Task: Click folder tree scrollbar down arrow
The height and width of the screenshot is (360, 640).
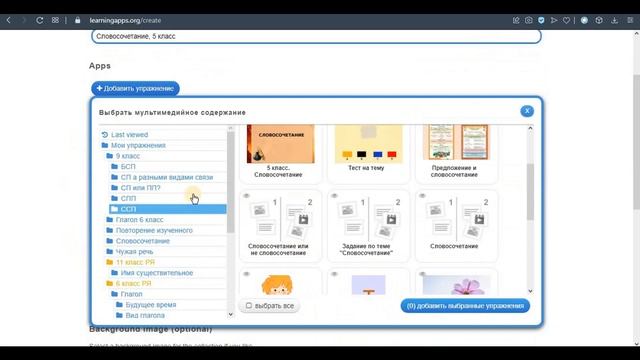Action: coord(231,314)
